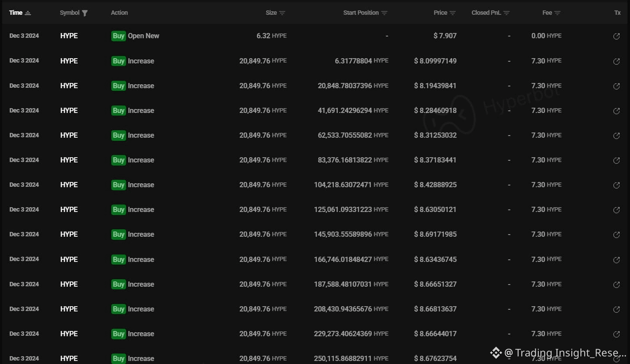630x364 pixels.
Task: Open the Price column filter
Action: [453, 13]
